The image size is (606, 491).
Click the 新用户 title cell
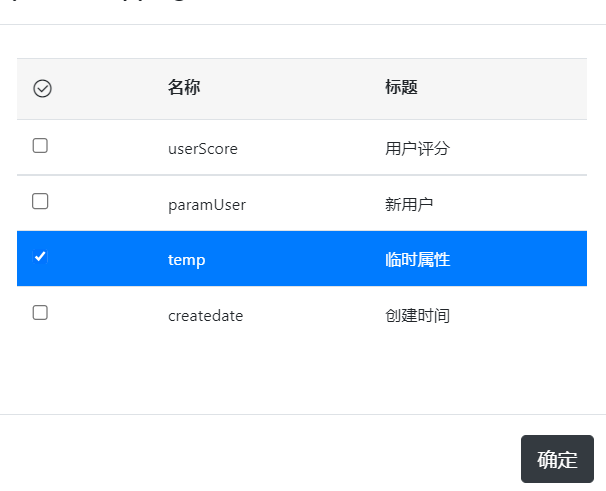pyautogui.click(x=409, y=205)
